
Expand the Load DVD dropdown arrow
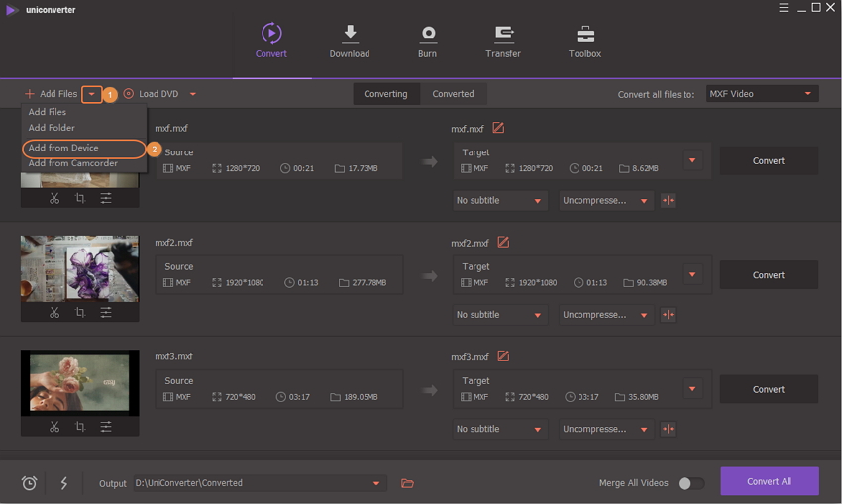coord(193,94)
